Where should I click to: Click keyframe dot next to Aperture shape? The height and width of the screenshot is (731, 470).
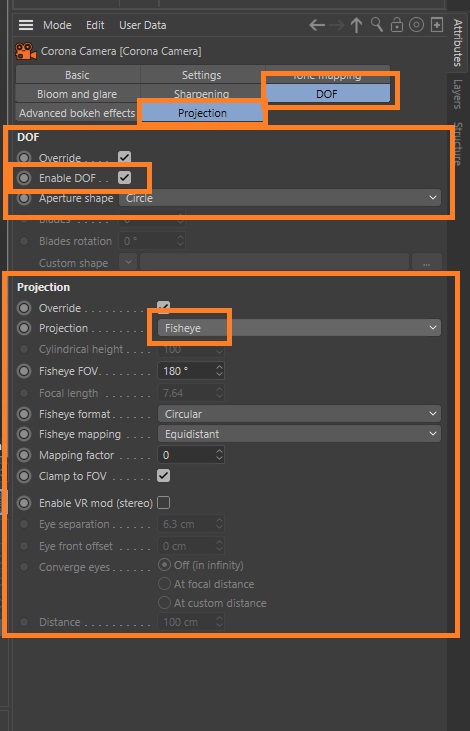click(x=24, y=198)
